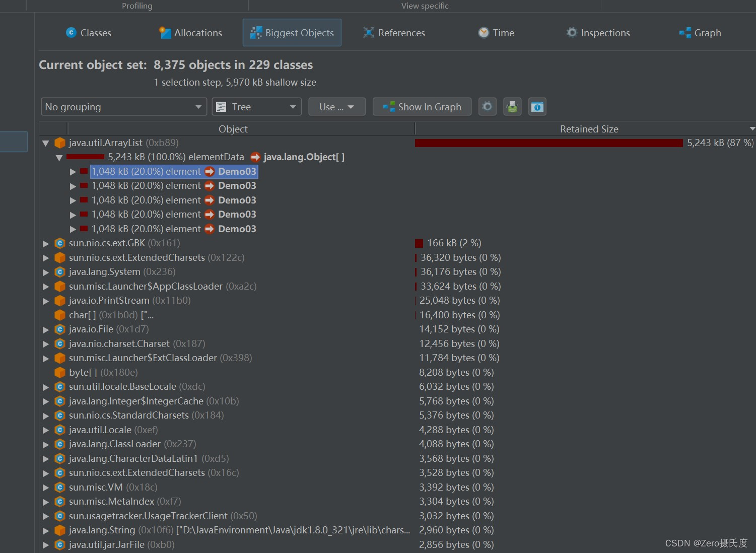
Task: Click the 36,320 bytes (0 %) value
Action: click(x=460, y=258)
